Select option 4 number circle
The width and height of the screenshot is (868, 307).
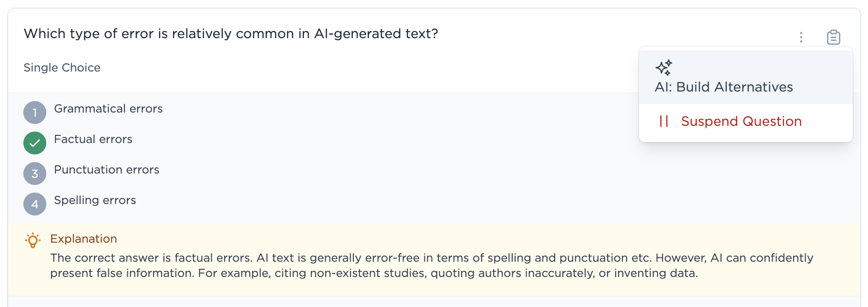click(x=35, y=204)
